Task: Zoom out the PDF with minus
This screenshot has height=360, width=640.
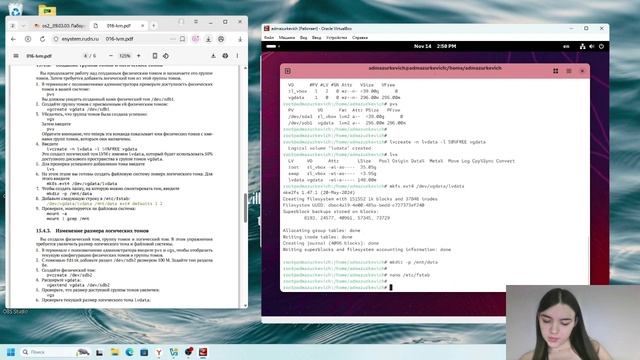Action: (111, 56)
